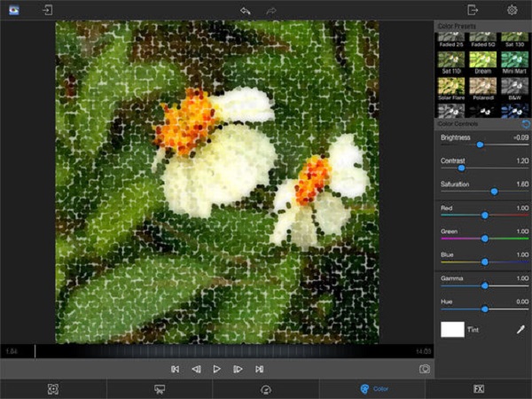
Task: Click the white Tint color swatch
Action: 453,330
